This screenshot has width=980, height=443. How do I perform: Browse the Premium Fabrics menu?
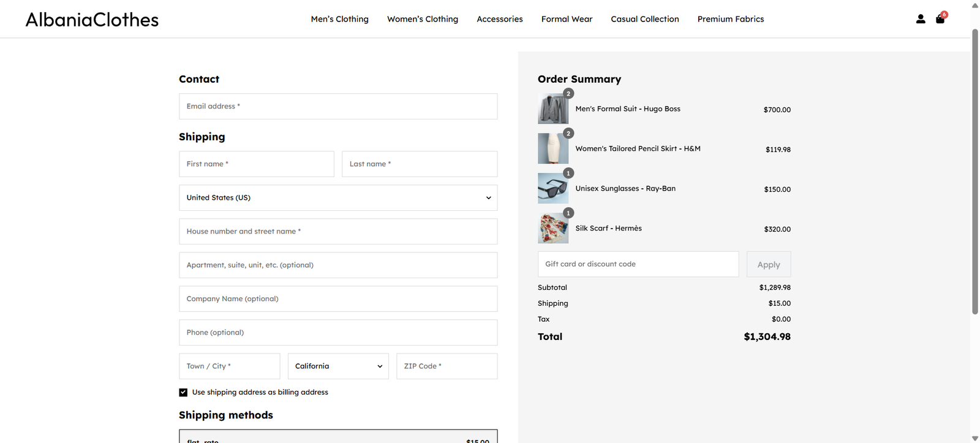tap(730, 19)
